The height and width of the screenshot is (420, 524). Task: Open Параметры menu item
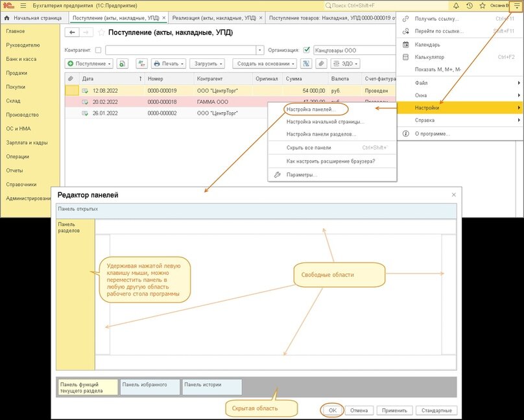pyautogui.click(x=332, y=174)
